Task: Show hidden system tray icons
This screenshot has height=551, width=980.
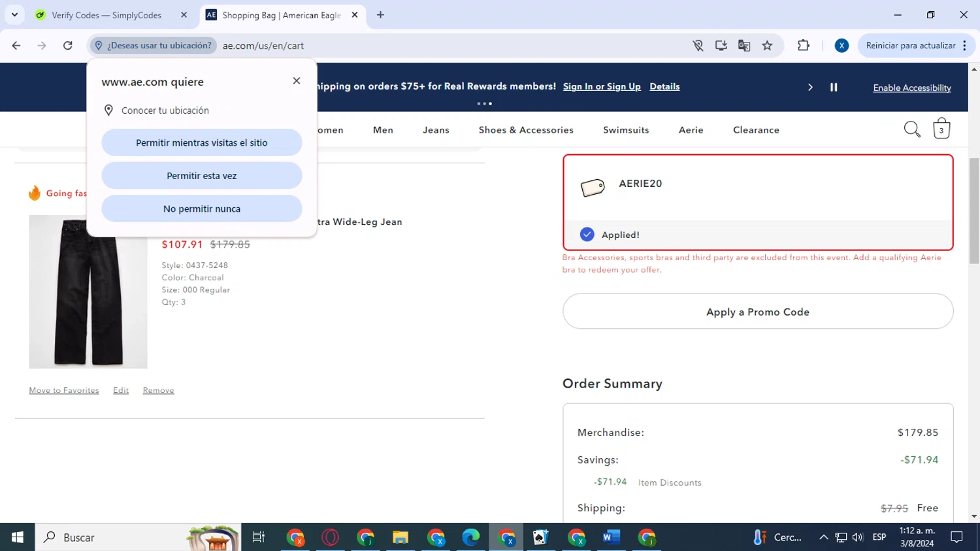Action: click(823, 537)
